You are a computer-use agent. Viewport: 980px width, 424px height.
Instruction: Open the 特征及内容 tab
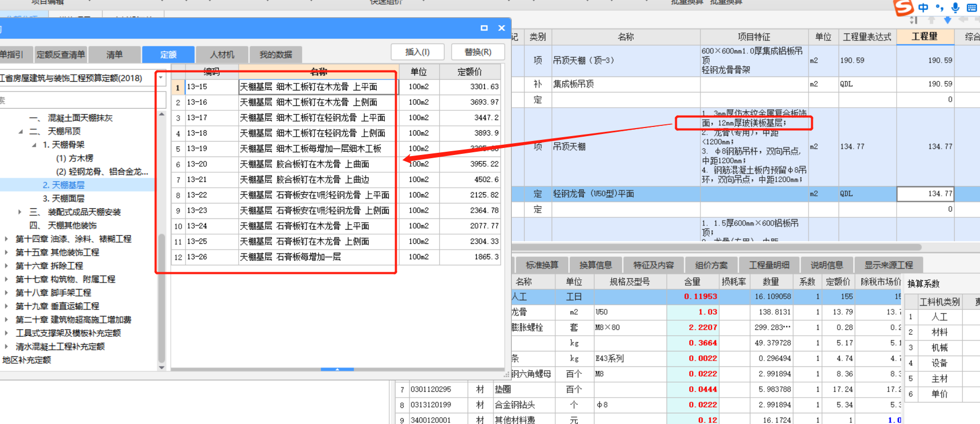coord(654,265)
